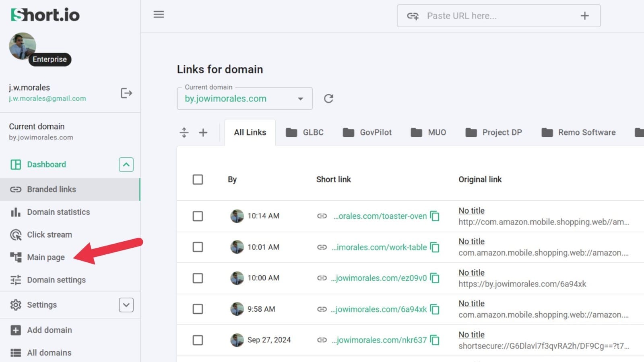Tick the select-all links checkbox

point(198,179)
